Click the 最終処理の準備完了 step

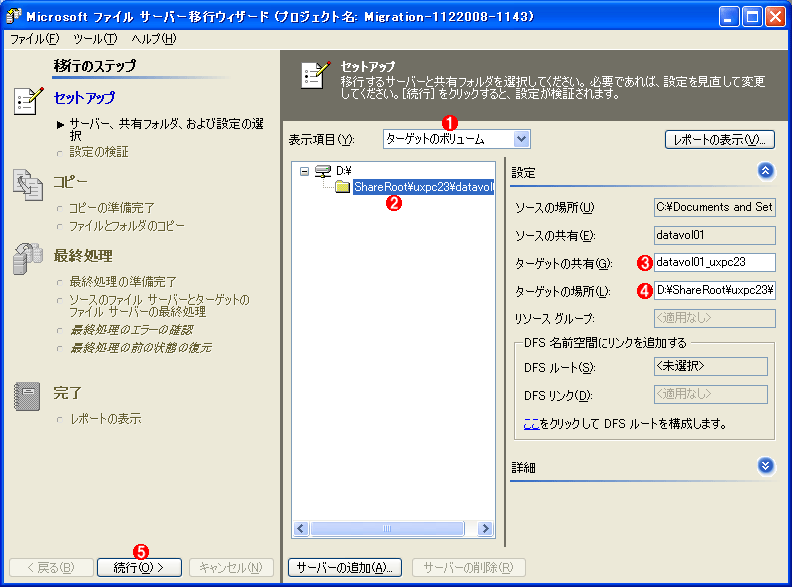tap(123, 281)
